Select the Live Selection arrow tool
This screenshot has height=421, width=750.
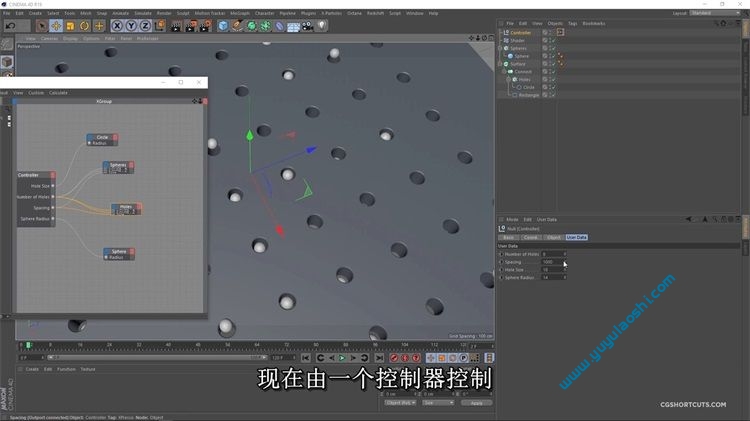[42, 26]
